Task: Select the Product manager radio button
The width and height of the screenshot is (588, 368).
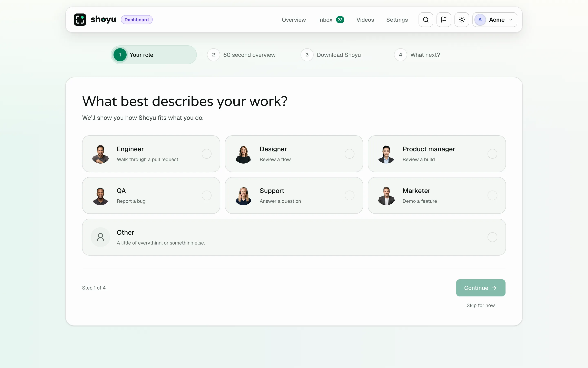Action: (492, 154)
